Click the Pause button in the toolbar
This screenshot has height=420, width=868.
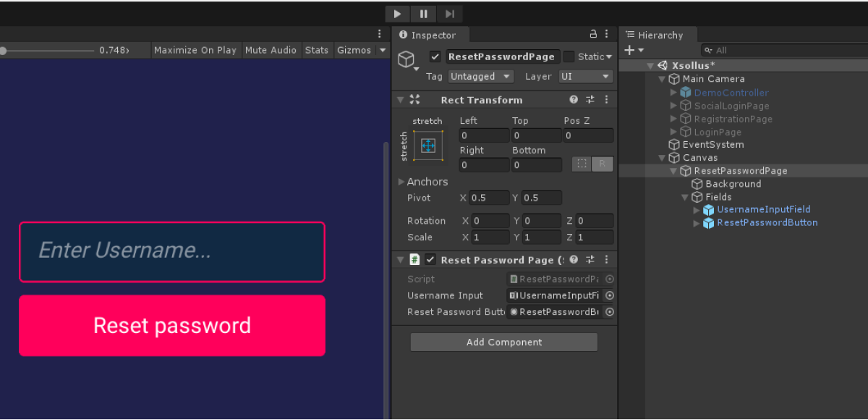pyautogui.click(x=423, y=14)
